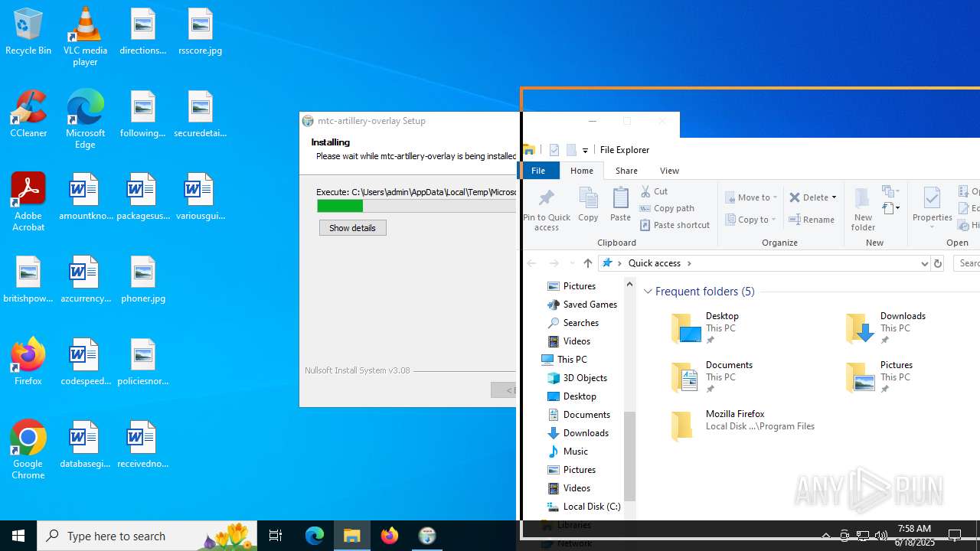Click quick-toolbar New folder icon
Viewport: 980px width, 551px height.
coord(570,150)
